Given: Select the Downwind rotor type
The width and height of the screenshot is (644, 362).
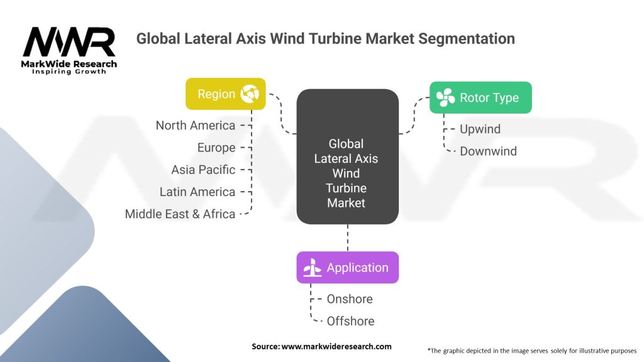Looking at the screenshot, I should (488, 151).
